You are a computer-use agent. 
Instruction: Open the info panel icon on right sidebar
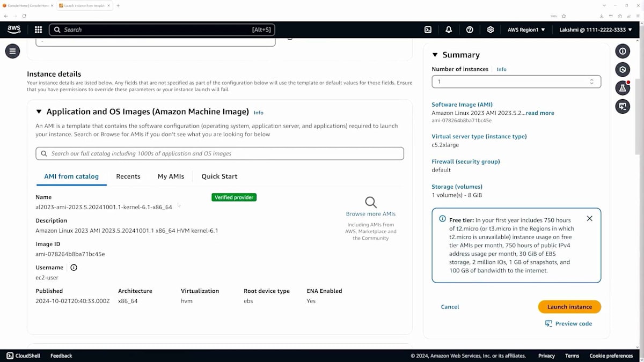coord(623,51)
